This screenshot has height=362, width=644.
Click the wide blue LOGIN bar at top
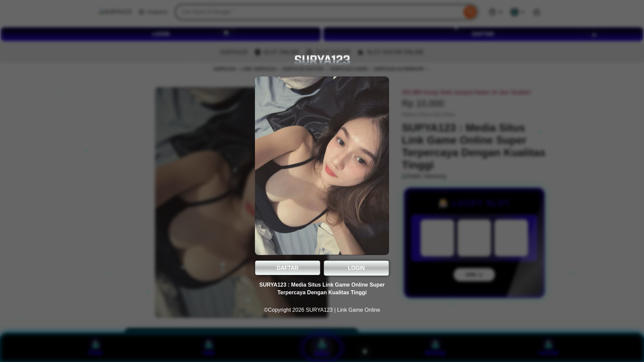tap(161, 34)
